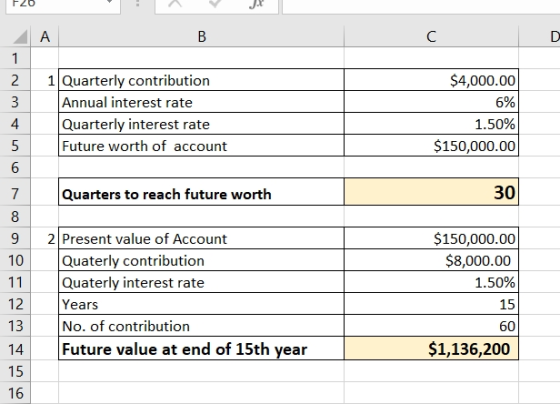The width and height of the screenshot is (560, 404).
Task: Click highlighted cell $1,136,200
Action: coord(431,349)
